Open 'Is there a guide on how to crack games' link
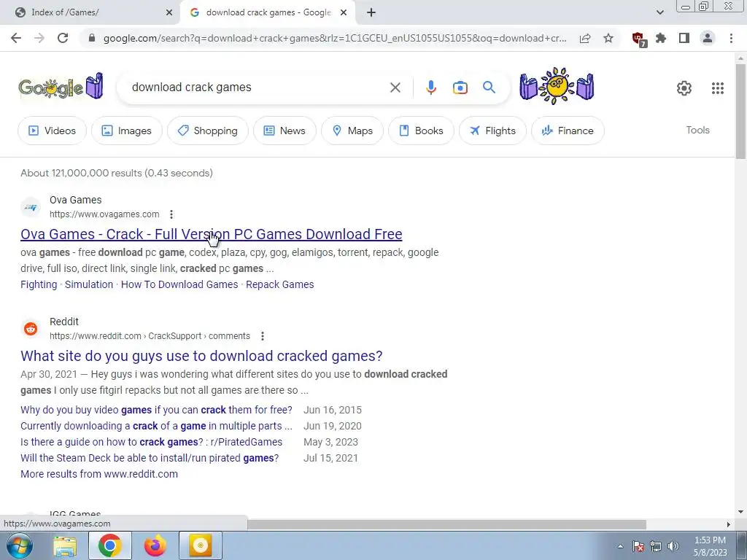Screen dimensions: 747x560 (151, 442)
